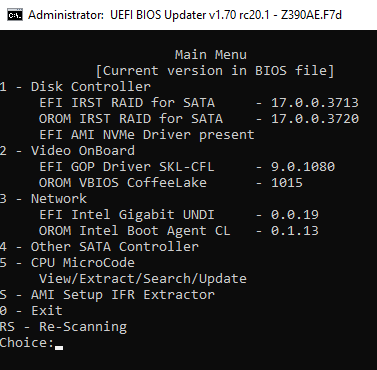Click OROM VBIOS CoffeeLake line
Image resolution: width=377 pixels, height=370 pixels.
171,183
